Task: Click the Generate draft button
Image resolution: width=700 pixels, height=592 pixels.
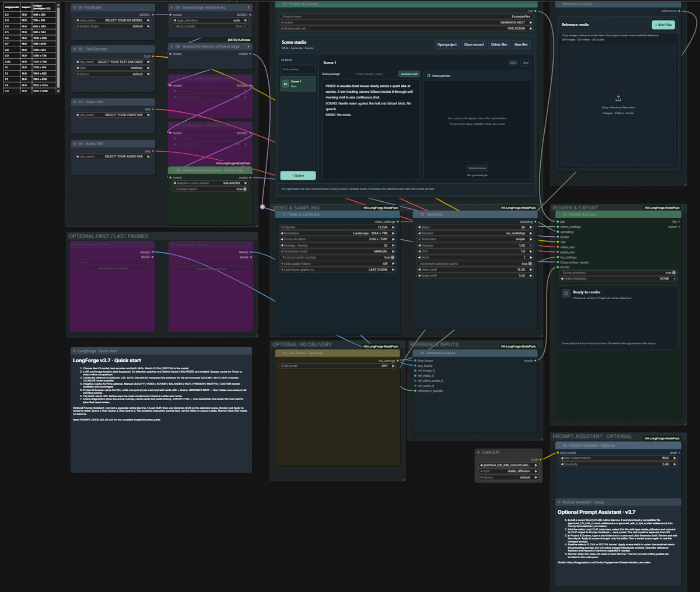Action: 409,74
